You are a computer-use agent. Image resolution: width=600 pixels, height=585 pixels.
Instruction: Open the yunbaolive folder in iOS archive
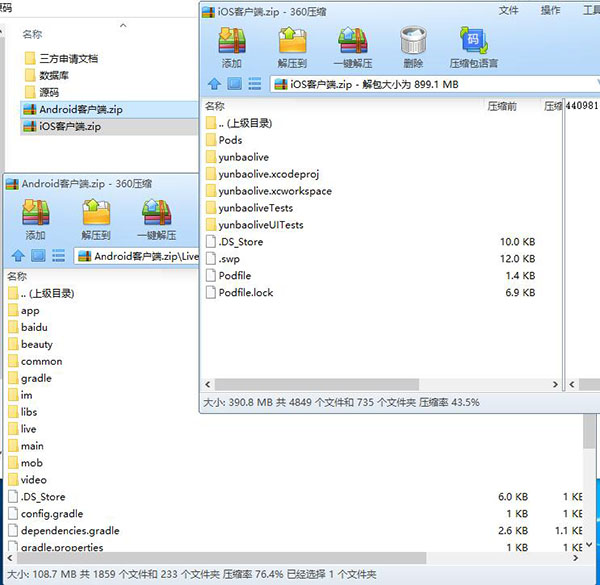point(237,157)
